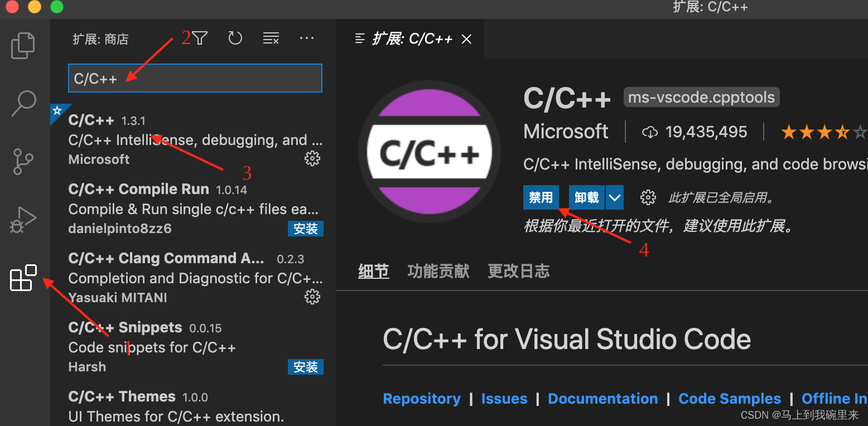Viewport: 868px width, 426px height.
Task: Open the Explorer view in activity bar
Action: pos(23,45)
